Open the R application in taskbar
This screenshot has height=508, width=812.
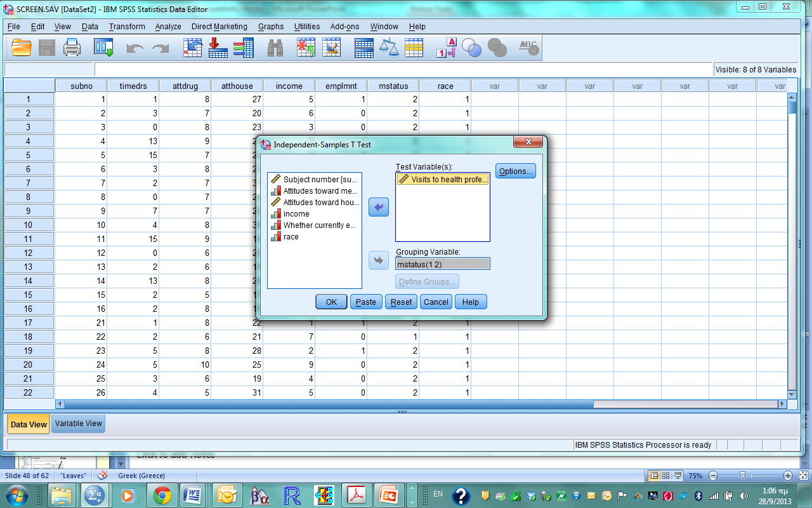click(x=291, y=495)
